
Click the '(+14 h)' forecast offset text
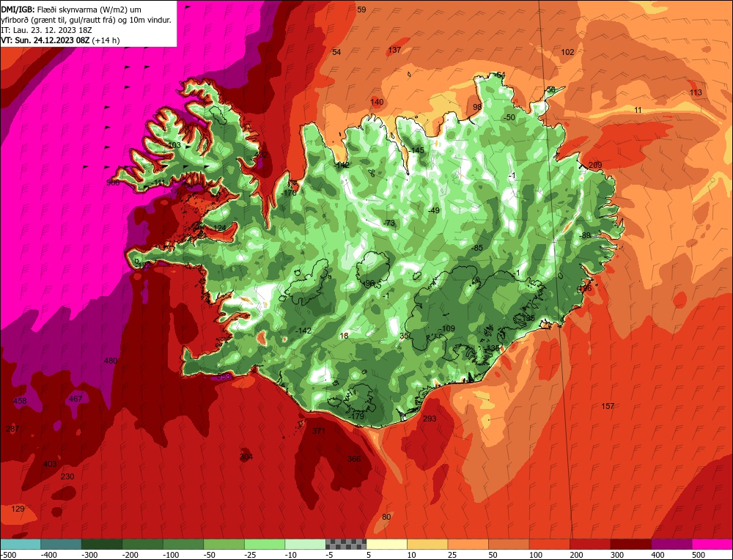(x=106, y=40)
